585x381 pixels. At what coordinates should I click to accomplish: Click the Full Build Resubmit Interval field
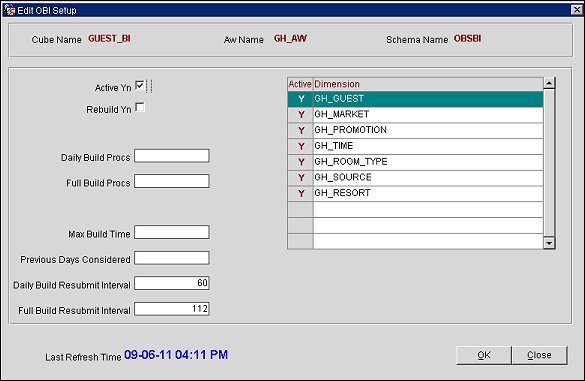pos(172,309)
